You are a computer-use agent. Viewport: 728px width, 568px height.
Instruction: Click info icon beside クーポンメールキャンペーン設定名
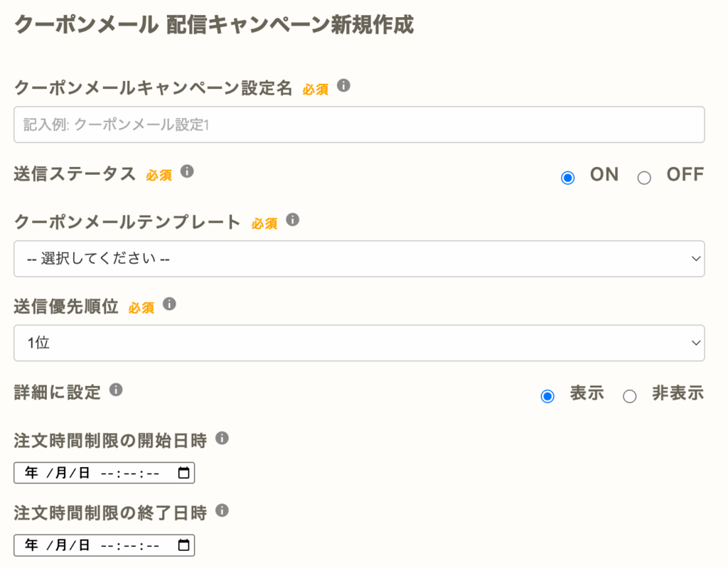343,86
